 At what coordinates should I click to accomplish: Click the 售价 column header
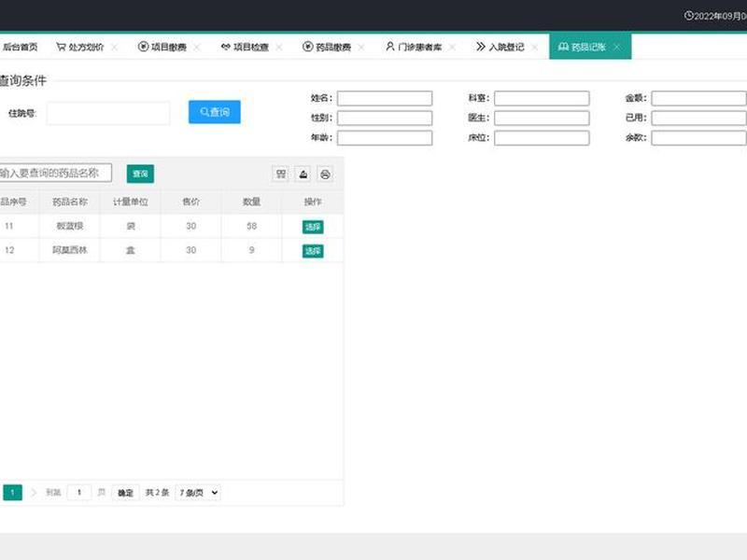tap(191, 202)
